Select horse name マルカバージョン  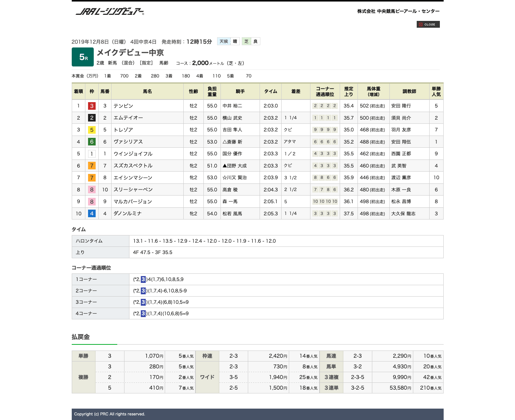[x=133, y=202]
